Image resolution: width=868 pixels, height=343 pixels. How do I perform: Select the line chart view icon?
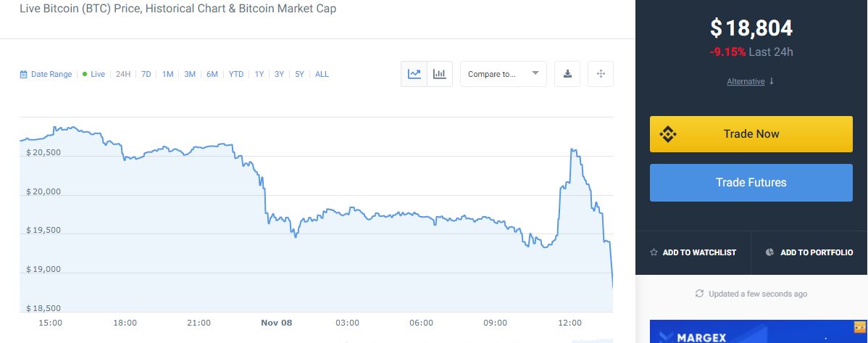[x=414, y=74]
